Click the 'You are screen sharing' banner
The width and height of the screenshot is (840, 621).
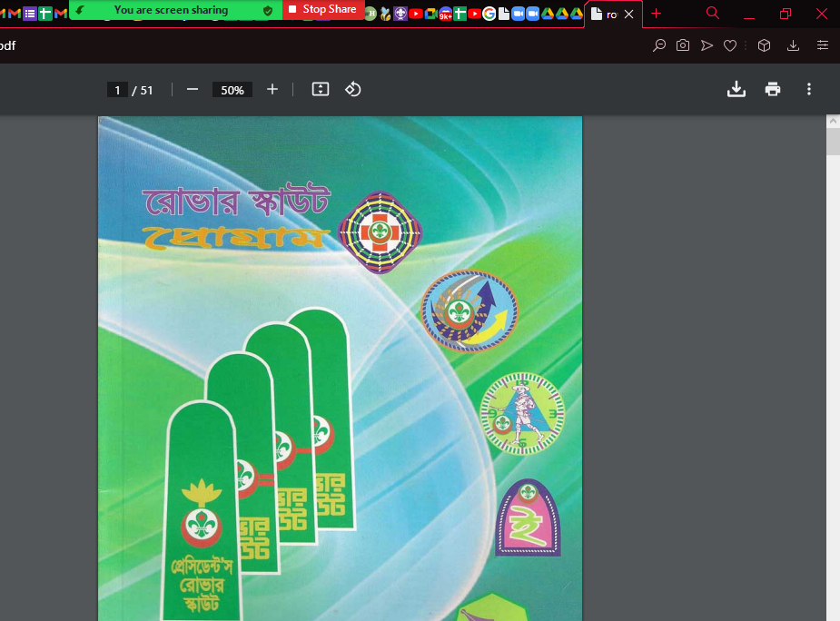pyautogui.click(x=171, y=10)
